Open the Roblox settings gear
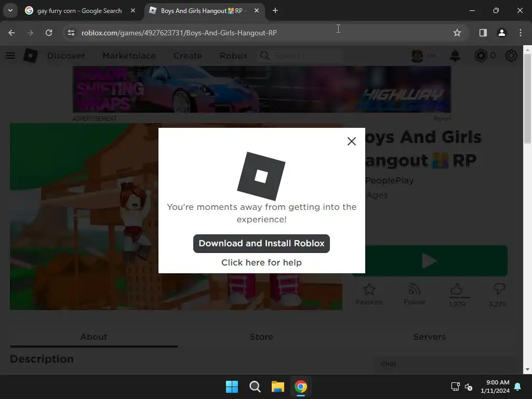Screen dimensions: 532x399 click(x=511, y=56)
